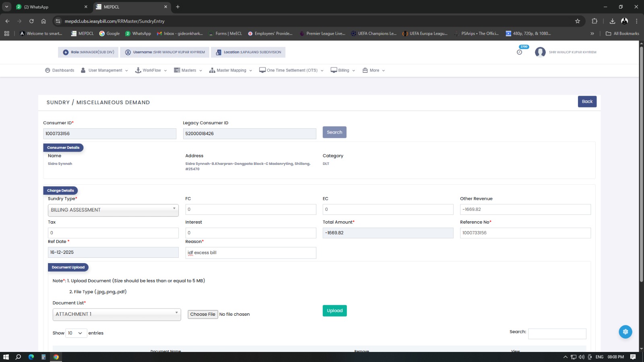Image resolution: width=644 pixels, height=362 pixels.
Task: Go back using the Back button
Action: point(587,102)
